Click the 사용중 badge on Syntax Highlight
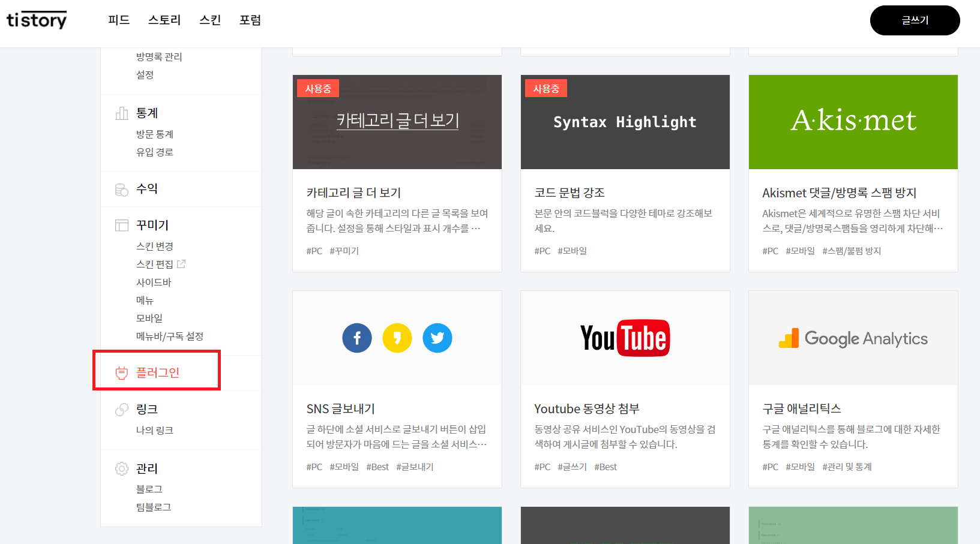The width and height of the screenshot is (980, 544). point(546,89)
